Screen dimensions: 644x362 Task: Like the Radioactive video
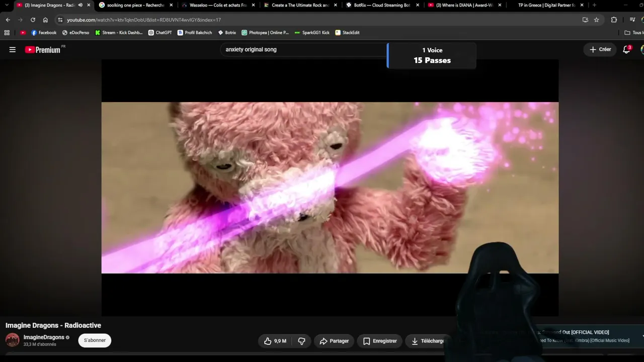[275, 341]
